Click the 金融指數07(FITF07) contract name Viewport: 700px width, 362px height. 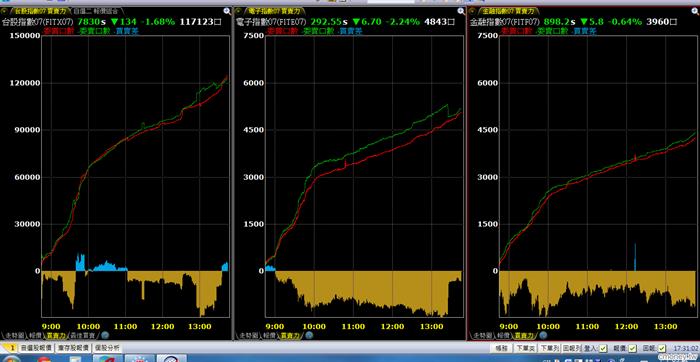click(x=505, y=21)
